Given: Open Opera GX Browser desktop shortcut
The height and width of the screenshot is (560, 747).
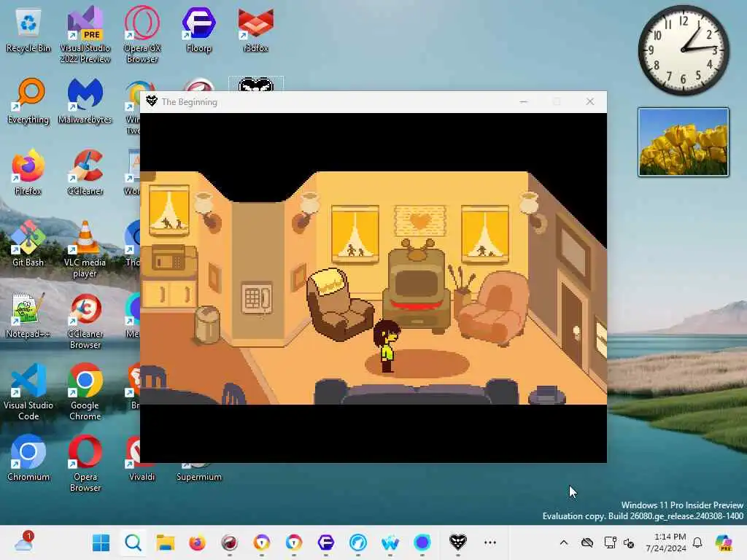Looking at the screenshot, I should [x=142, y=35].
